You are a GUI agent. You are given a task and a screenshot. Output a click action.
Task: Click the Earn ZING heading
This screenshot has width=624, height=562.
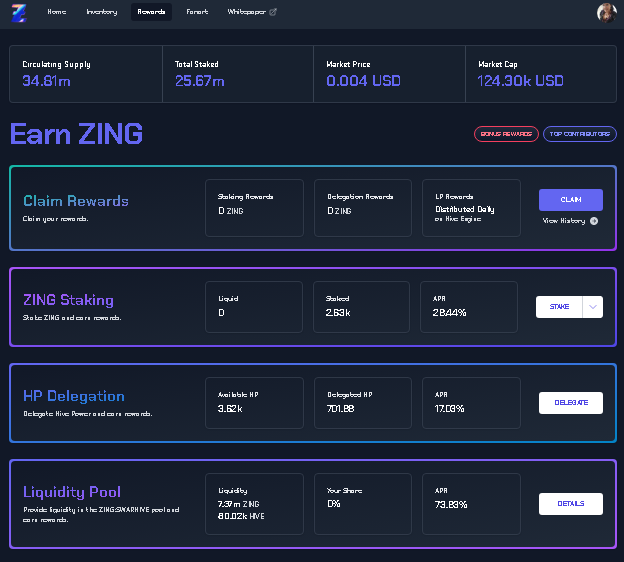pyautogui.click(x=76, y=134)
